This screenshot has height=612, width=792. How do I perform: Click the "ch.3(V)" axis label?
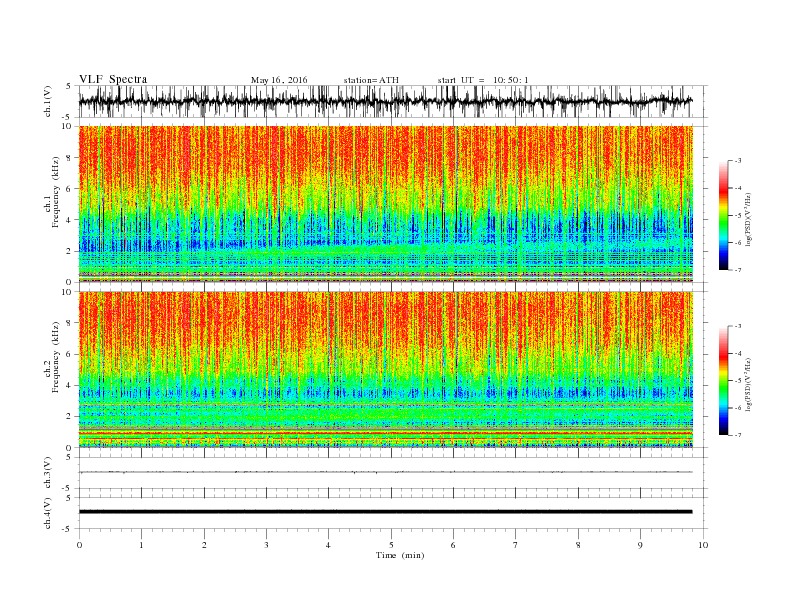48,473
